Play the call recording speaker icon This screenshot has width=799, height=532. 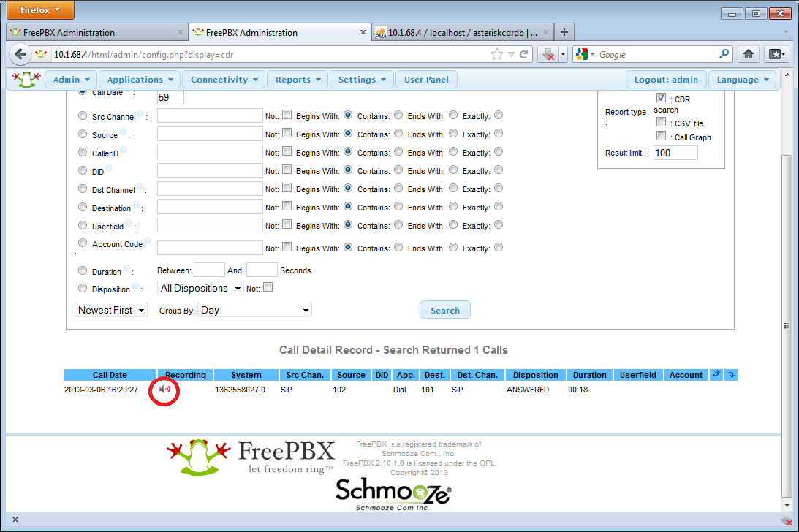[164, 389]
